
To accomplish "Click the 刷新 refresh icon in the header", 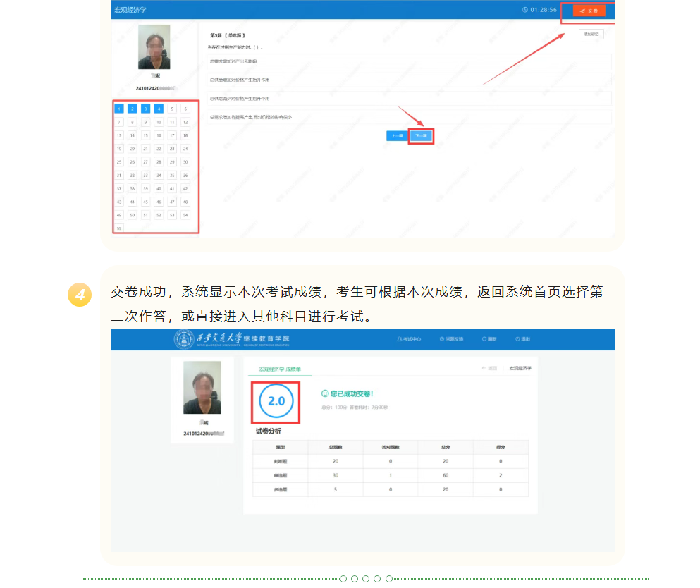I will tap(489, 339).
